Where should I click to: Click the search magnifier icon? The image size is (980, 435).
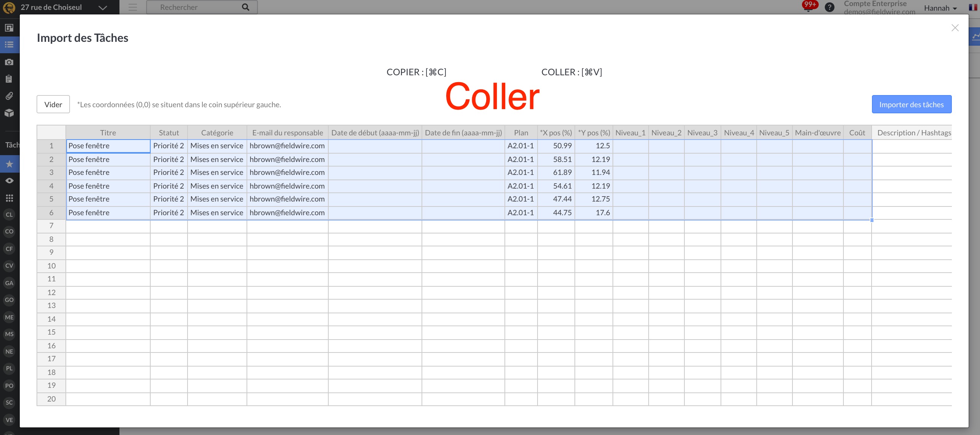point(246,7)
